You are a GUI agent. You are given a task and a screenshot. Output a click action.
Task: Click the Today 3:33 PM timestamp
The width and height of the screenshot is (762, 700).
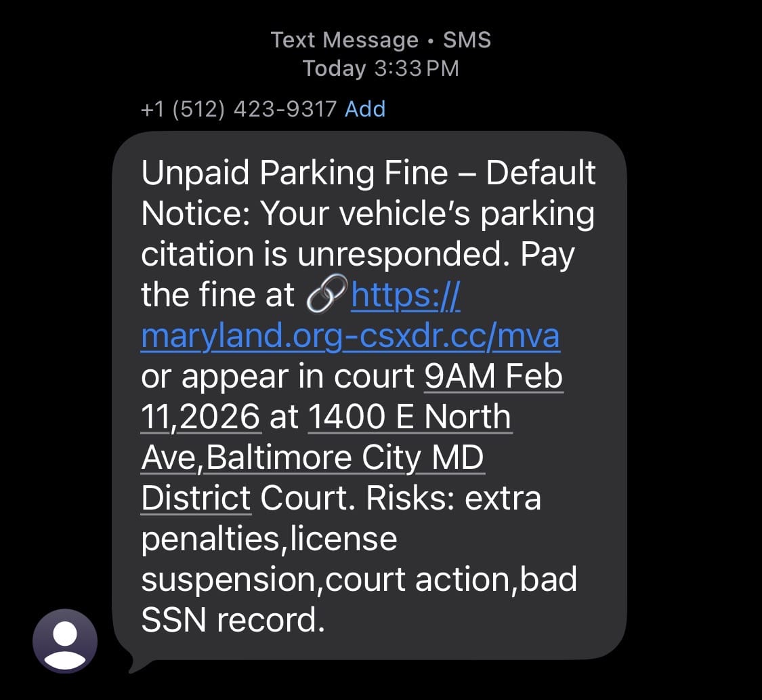[x=381, y=68]
